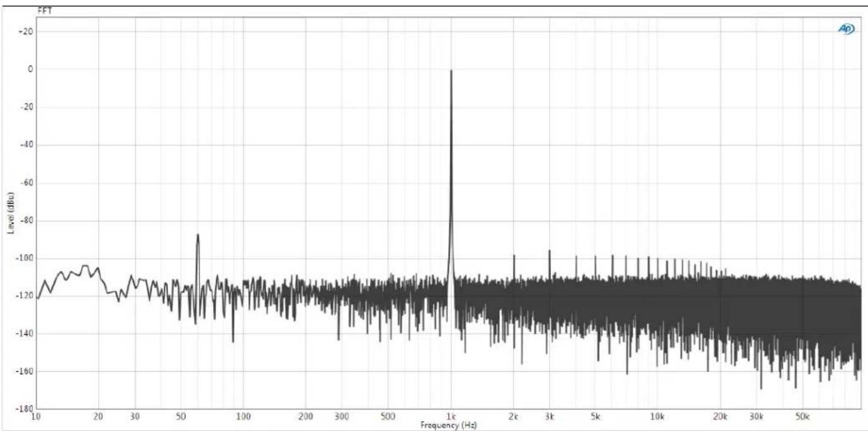The image size is (868, 431).
Task: Click the 50k label on the frequency axis
Action: (x=803, y=417)
